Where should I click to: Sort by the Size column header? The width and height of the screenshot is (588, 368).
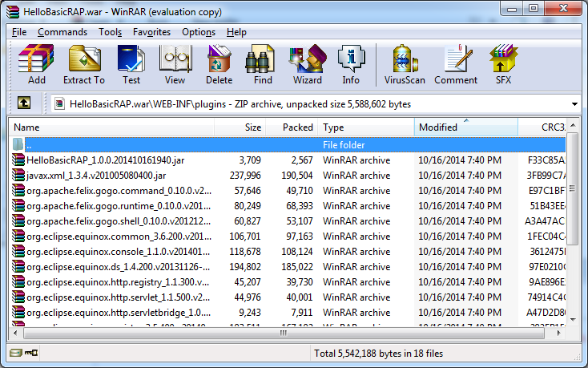[x=240, y=127]
